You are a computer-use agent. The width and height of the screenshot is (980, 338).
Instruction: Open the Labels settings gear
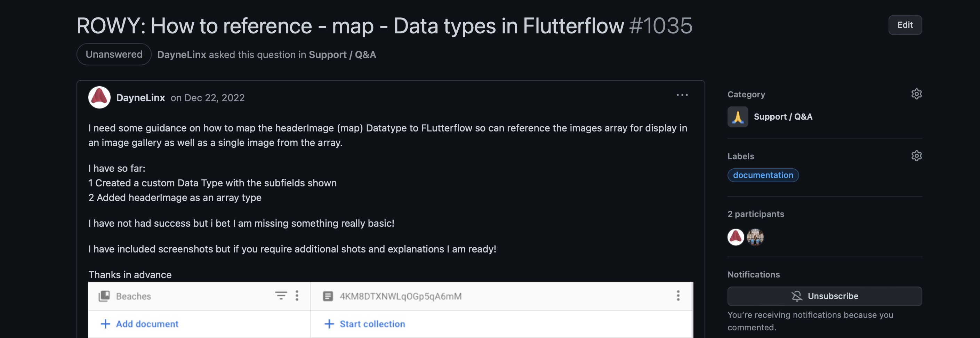point(916,156)
